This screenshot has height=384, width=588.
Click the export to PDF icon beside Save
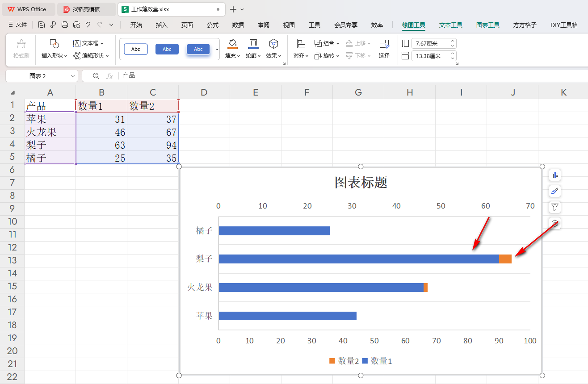(x=53, y=25)
